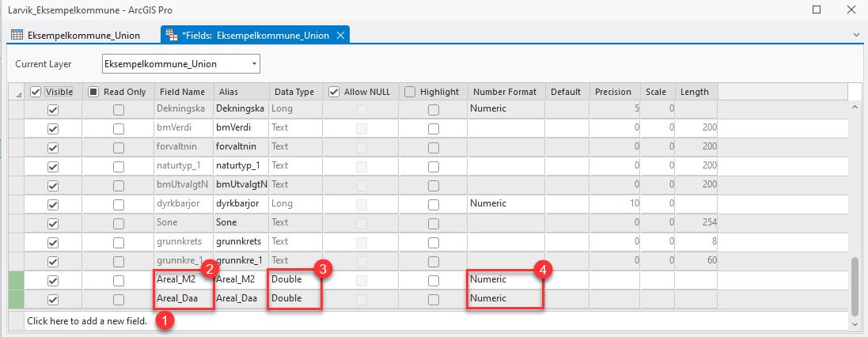The height and width of the screenshot is (337, 868).
Task: Sort by the Field Name column header
Action: coord(184,92)
